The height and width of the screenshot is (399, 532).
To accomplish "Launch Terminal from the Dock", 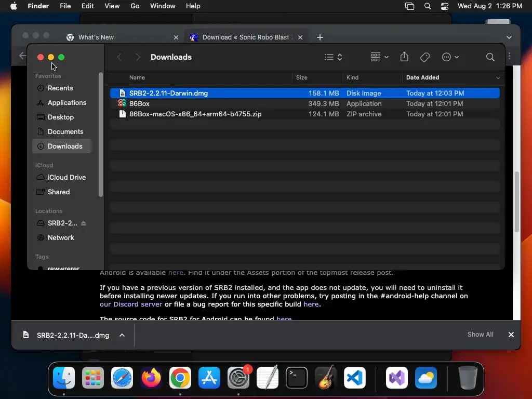I will (297, 378).
